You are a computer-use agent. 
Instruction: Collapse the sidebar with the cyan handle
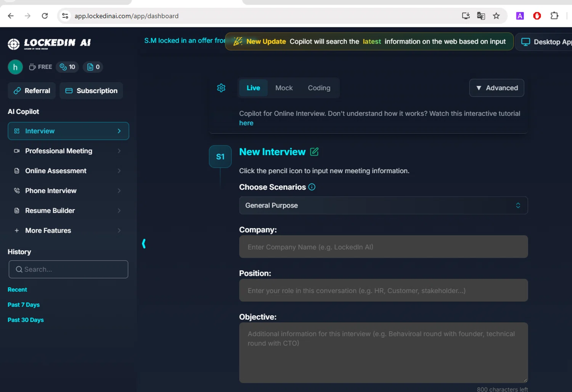tap(144, 243)
